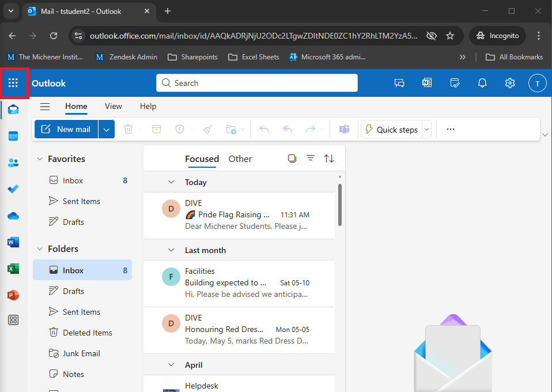Toggle the select-all messages checkbox icon
The height and width of the screenshot is (392, 552).
(x=292, y=159)
